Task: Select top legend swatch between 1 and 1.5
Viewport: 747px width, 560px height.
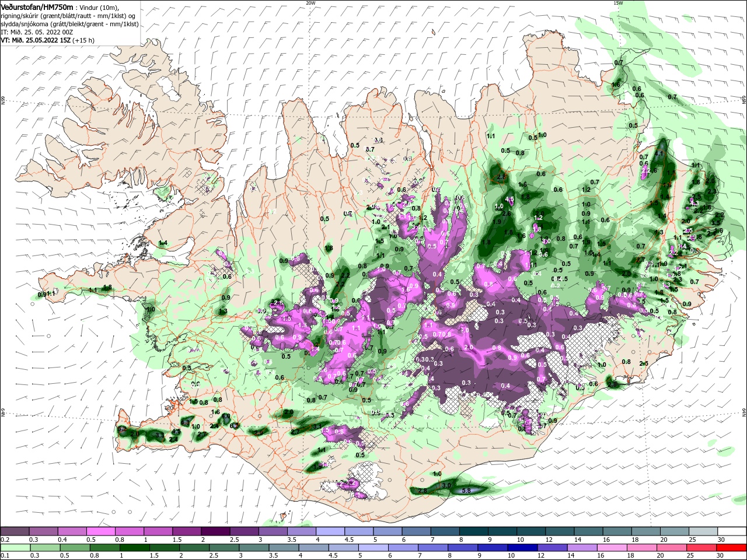Action: [x=159, y=531]
